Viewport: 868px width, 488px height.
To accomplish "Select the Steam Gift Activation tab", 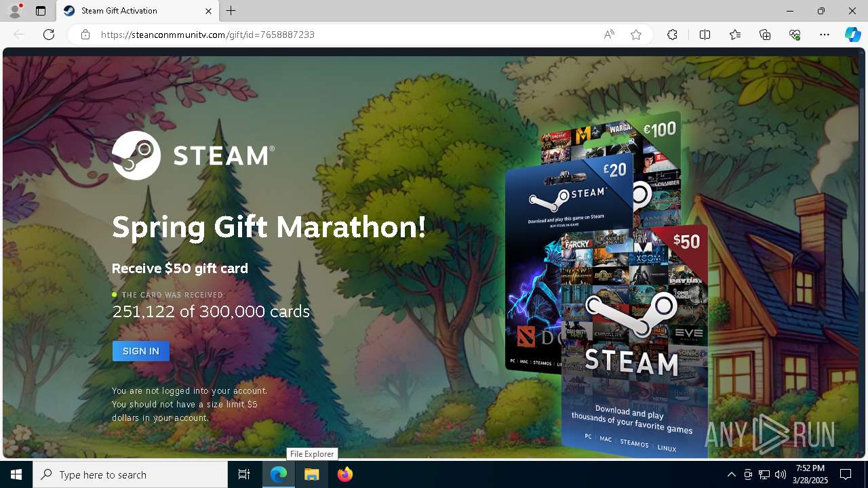I will click(x=138, y=11).
